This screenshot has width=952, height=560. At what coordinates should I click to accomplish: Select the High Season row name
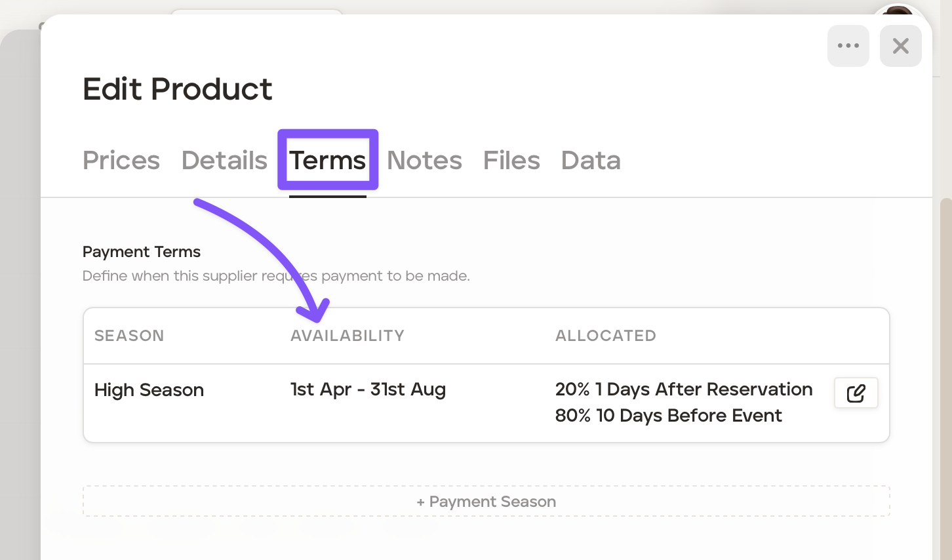pyautogui.click(x=149, y=390)
